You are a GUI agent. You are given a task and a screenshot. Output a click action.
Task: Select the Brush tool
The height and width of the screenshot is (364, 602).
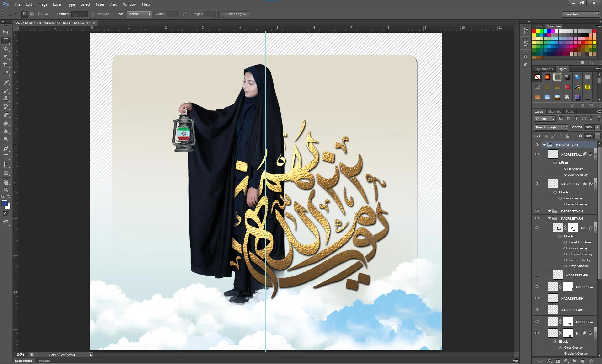6,90
